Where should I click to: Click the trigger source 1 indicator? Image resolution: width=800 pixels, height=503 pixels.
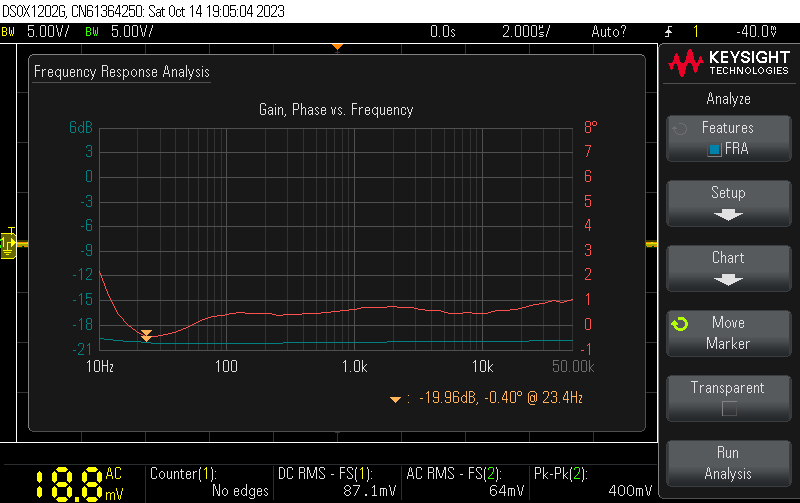695,32
